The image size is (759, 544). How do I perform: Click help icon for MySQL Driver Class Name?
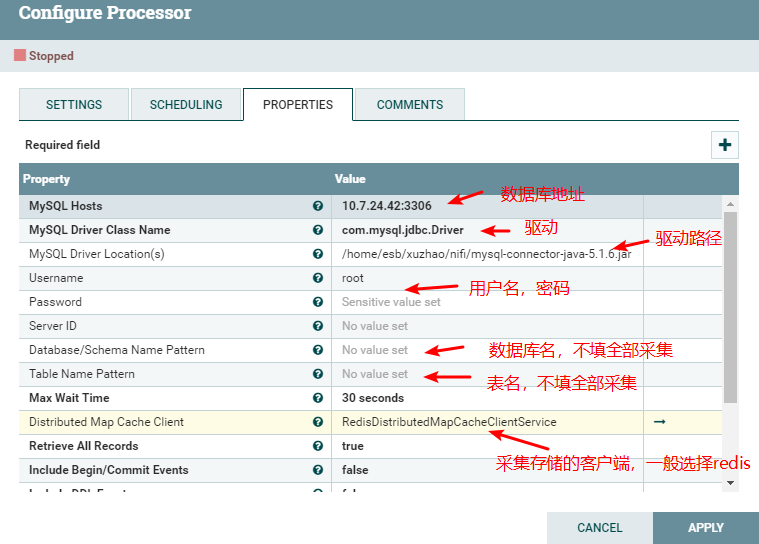click(x=318, y=230)
